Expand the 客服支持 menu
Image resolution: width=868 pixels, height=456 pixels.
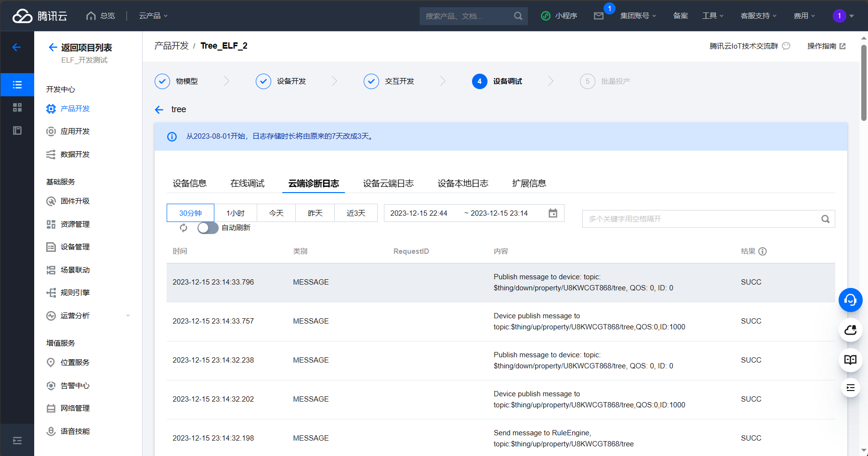[x=759, y=16]
